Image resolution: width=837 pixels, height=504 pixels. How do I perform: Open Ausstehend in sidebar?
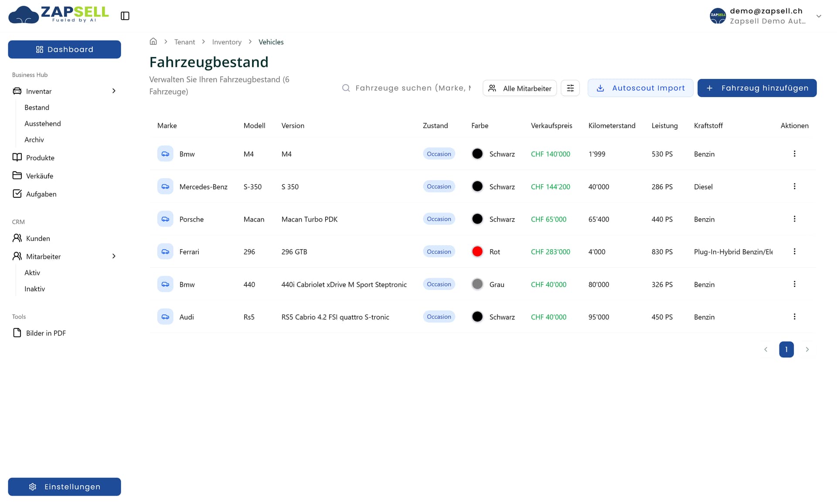coord(43,124)
